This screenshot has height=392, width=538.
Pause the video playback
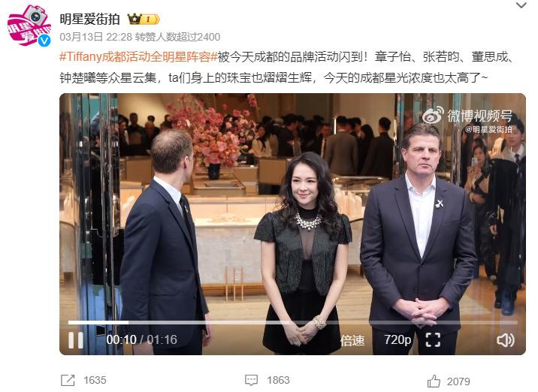(76, 340)
